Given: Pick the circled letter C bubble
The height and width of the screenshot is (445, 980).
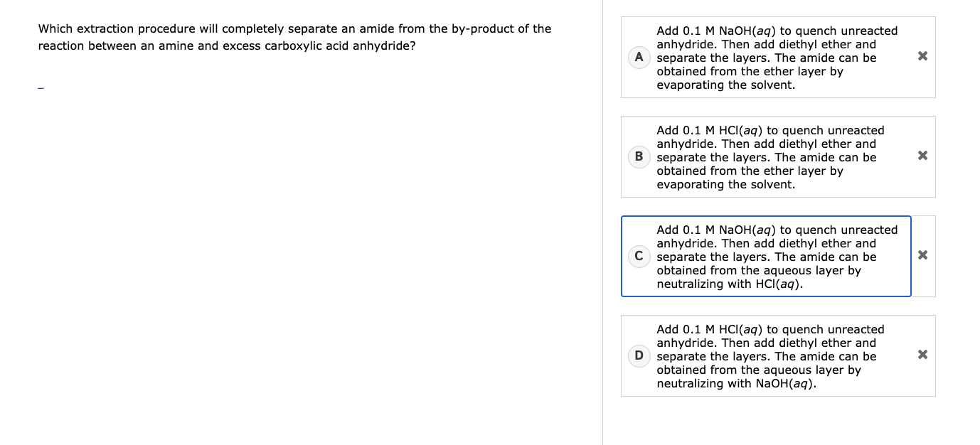Looking at the screenshot, I should [x=639, y=256].
